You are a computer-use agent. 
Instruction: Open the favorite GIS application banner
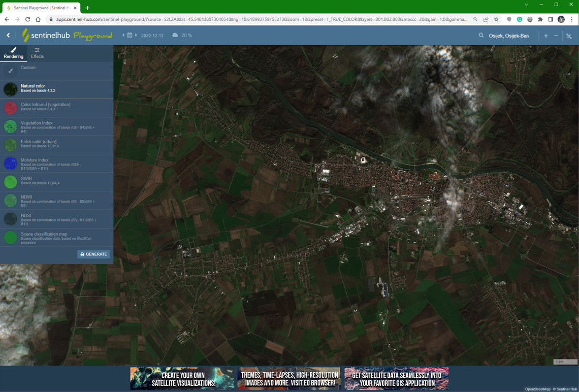click(397, 378)
